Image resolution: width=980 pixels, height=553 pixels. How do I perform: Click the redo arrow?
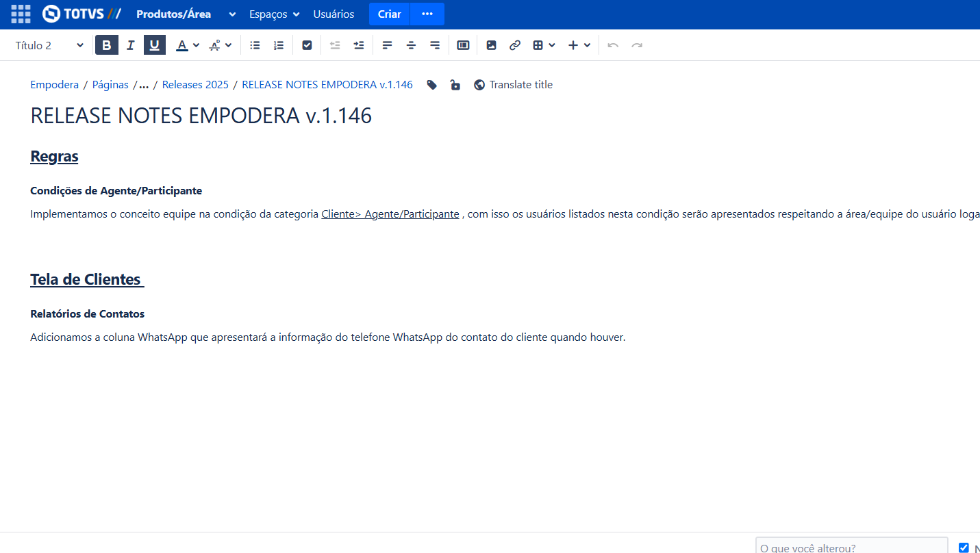coord(637,45)
